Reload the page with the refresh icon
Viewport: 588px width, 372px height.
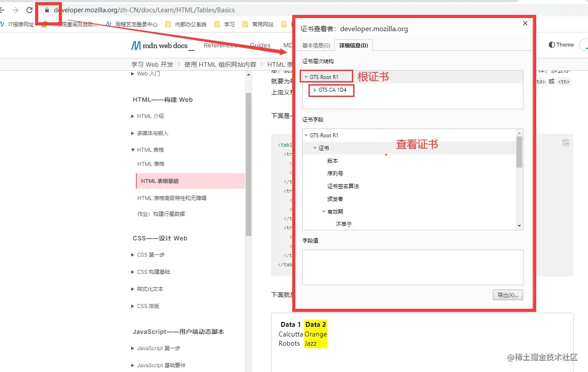tap(30, 10)
